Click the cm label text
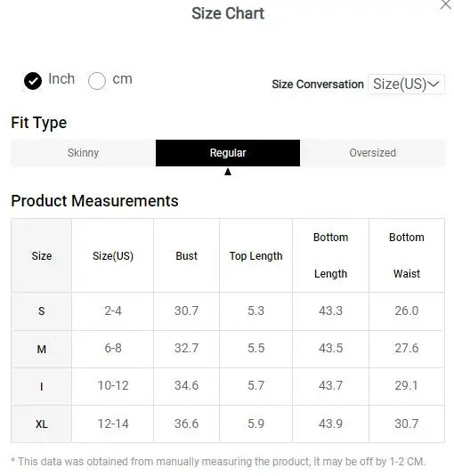 tap(122, 79)
